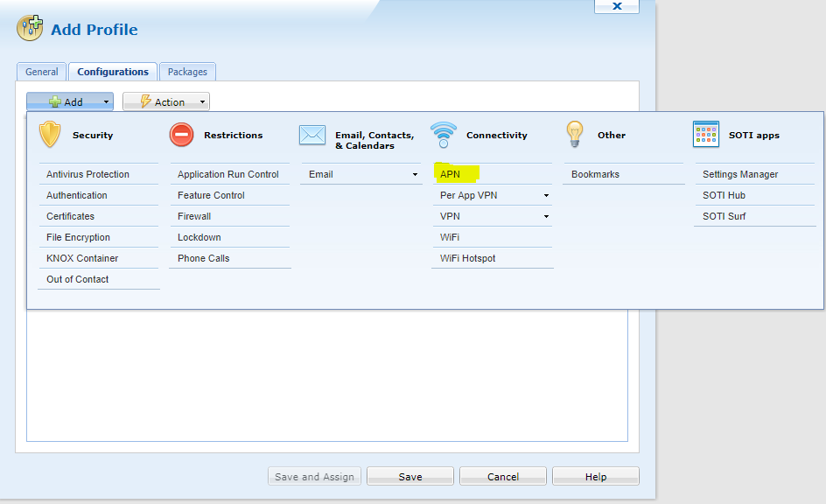This screenshot has height=504, width=826.
Task: Switch to the General tab
Action: click(x=42, y=72)
